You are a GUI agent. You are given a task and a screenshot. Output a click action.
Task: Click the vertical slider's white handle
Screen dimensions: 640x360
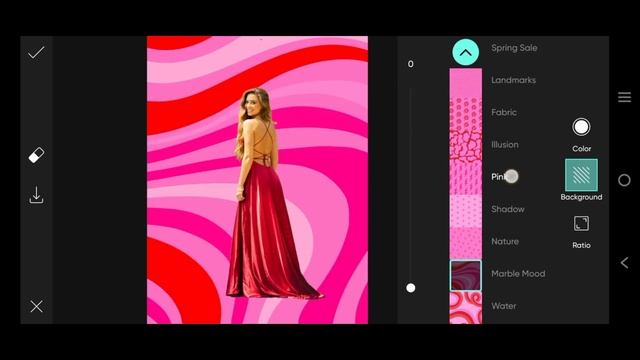(411, 288)
